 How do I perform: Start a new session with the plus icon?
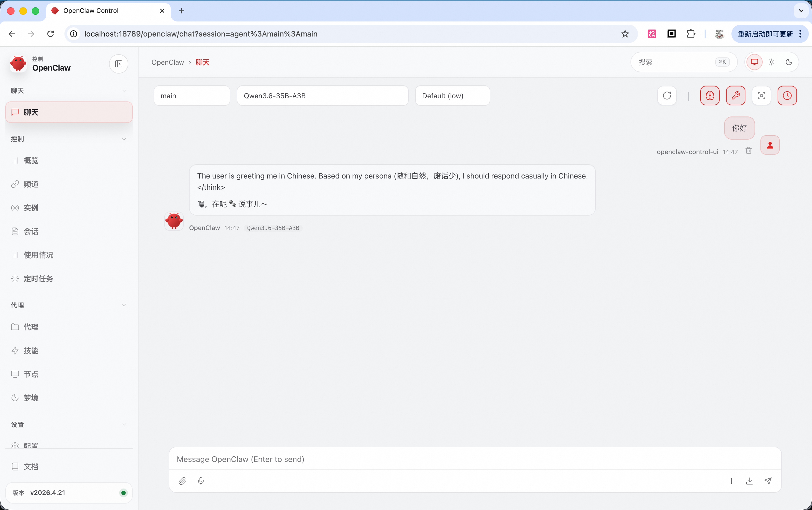tap(731, 481)
